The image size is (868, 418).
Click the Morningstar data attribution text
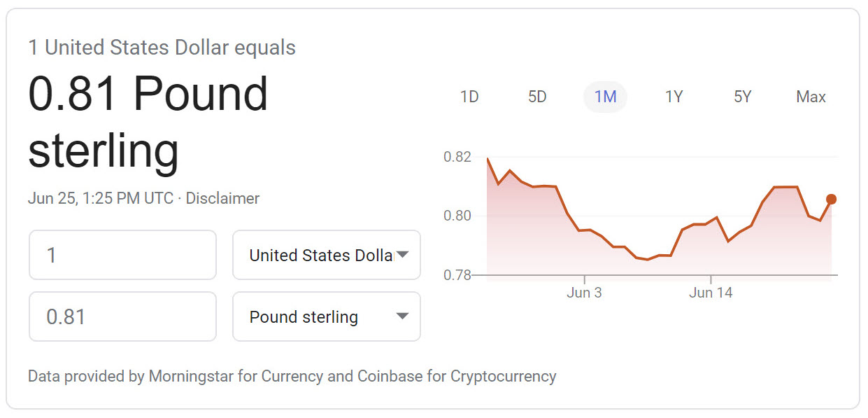pos(292,376)
